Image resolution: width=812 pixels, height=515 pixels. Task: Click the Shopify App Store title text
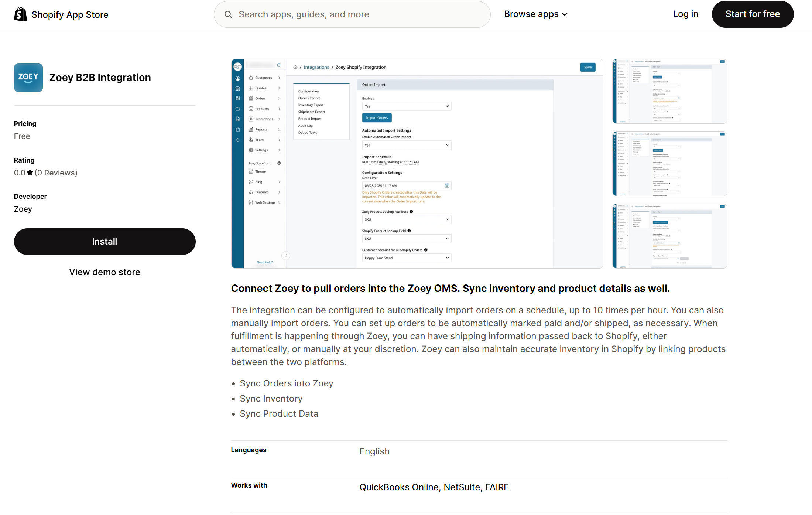(70, 14)
